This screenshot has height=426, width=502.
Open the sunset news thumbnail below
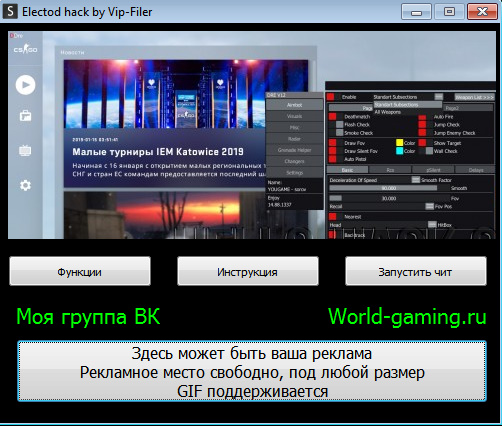pos(164,215)
